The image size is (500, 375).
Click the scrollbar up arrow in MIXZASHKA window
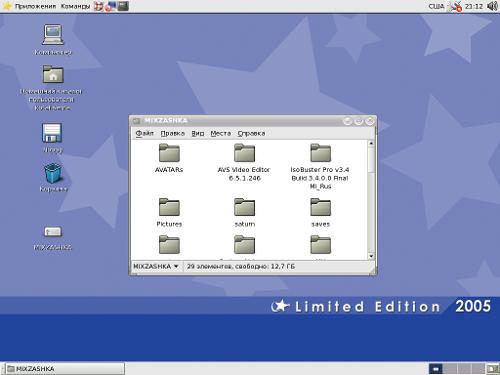tap(371, 143)
